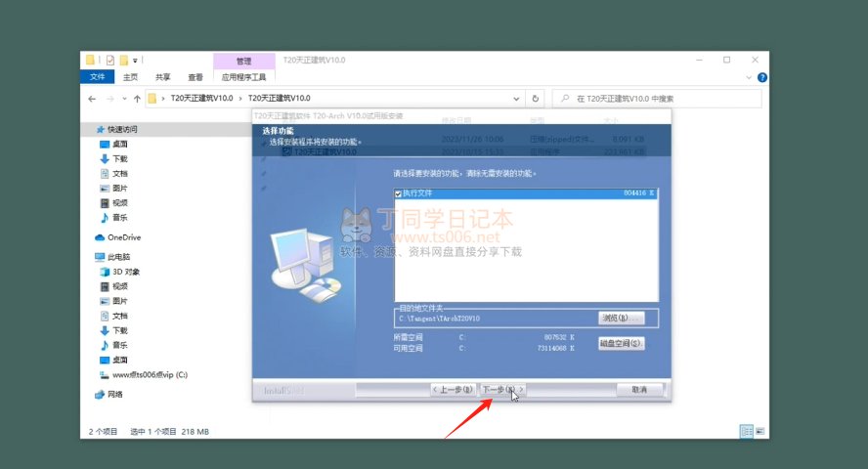The image size is (868, 469).
Task: Click 上一步(B) to go back
Action: click(453, 389)
